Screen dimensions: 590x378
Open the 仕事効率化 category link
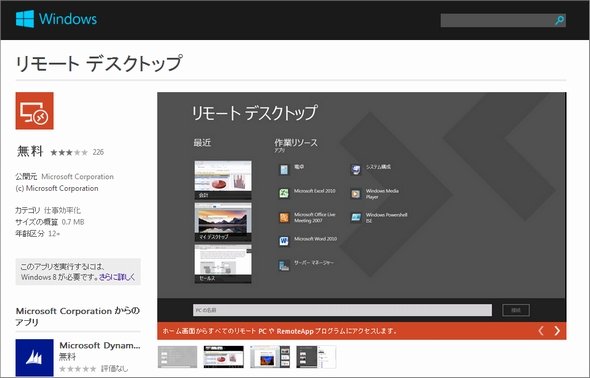pos(62,210)
